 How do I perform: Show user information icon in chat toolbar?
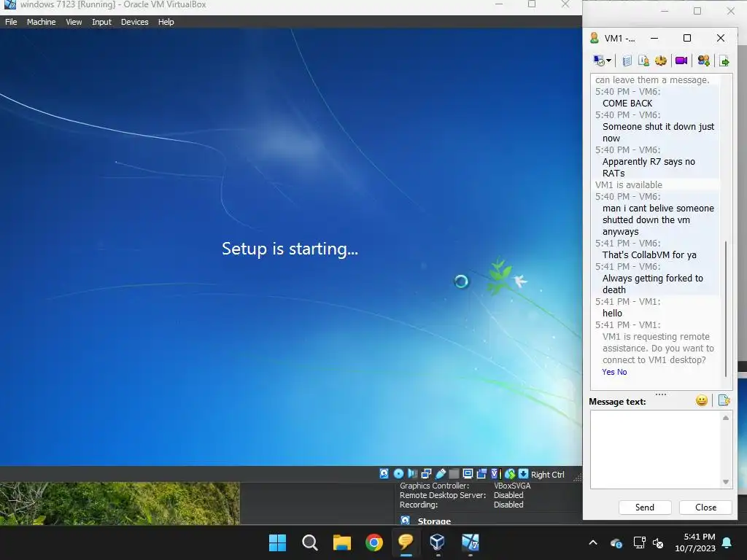(643, 61)
